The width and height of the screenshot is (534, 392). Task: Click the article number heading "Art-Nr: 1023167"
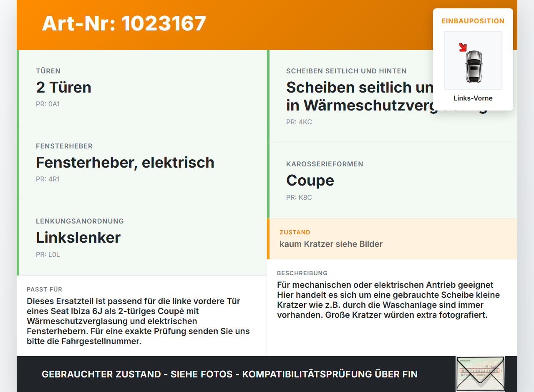(124, 24)
